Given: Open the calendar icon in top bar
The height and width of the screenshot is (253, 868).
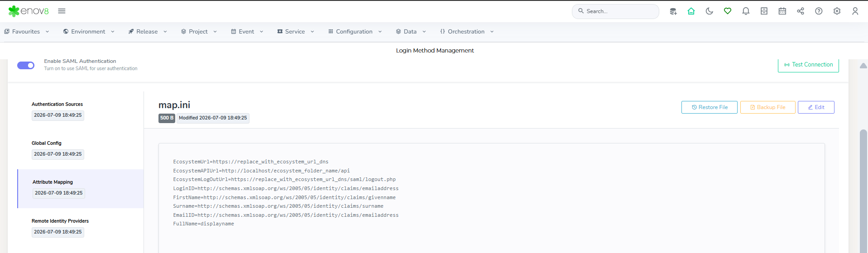Looking at the screenshot, I should tap(782, 11).
